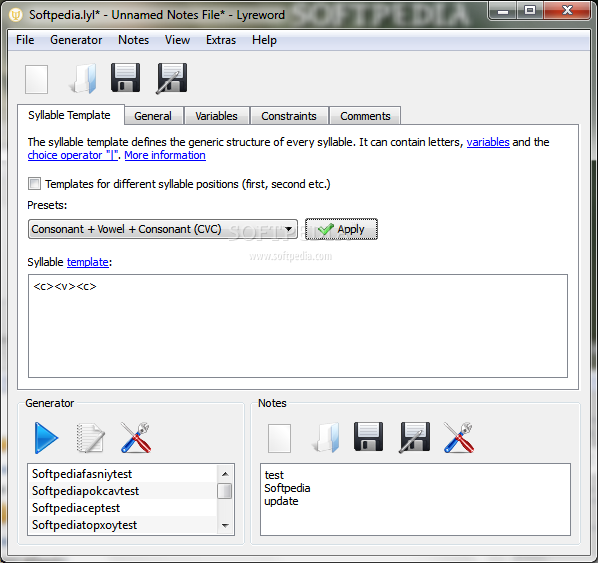Screen dimensions: 598x563
Task: Click Save notes floppy icon in Notes panel
Action: coord(368,437)
